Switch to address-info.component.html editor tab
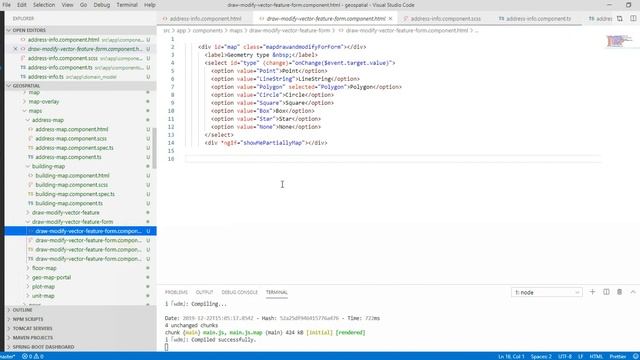The width and height of the screenshot is (640, 360). coord(205,19)
